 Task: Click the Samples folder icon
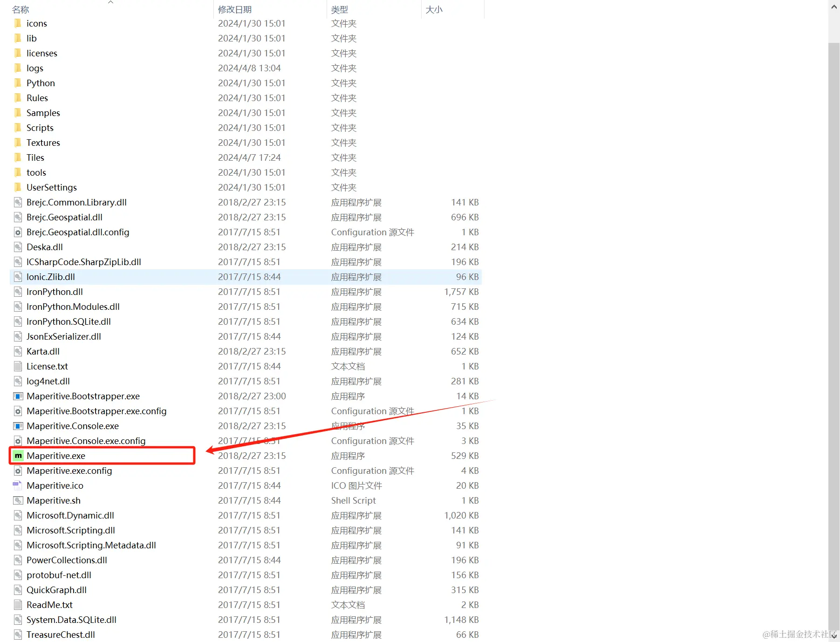[x=18, y=113]
